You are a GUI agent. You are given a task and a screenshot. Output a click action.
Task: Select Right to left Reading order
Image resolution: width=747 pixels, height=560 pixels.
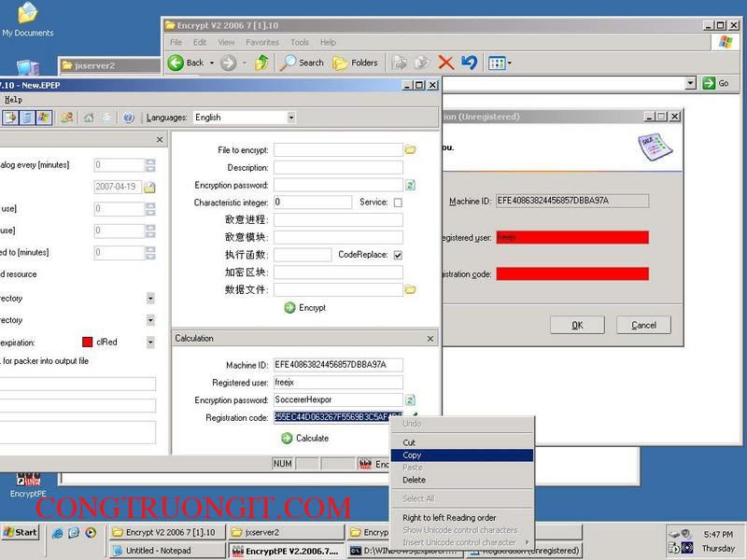click(x=461, y=518)
